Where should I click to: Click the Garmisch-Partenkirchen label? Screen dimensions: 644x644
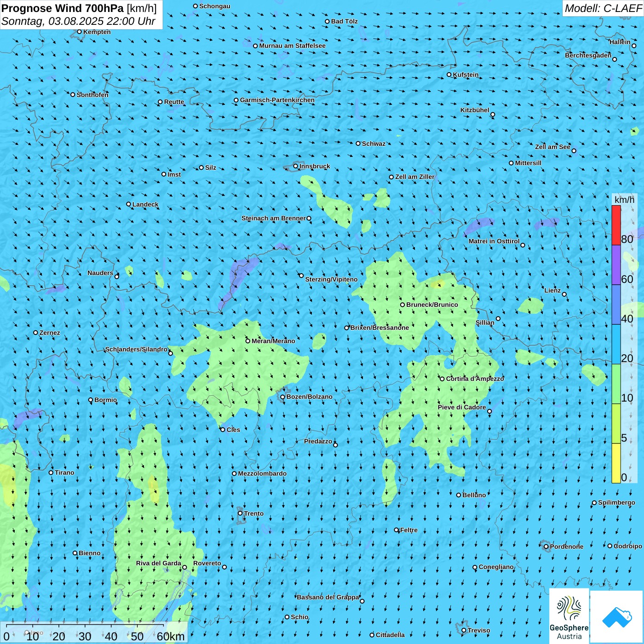(x=277, y=100)
